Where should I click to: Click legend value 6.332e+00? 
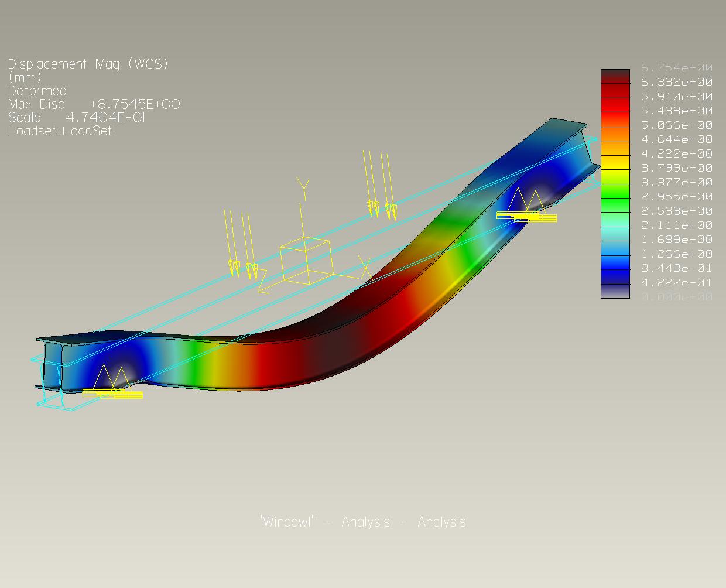pyautogui.click(x=677, y=82)
